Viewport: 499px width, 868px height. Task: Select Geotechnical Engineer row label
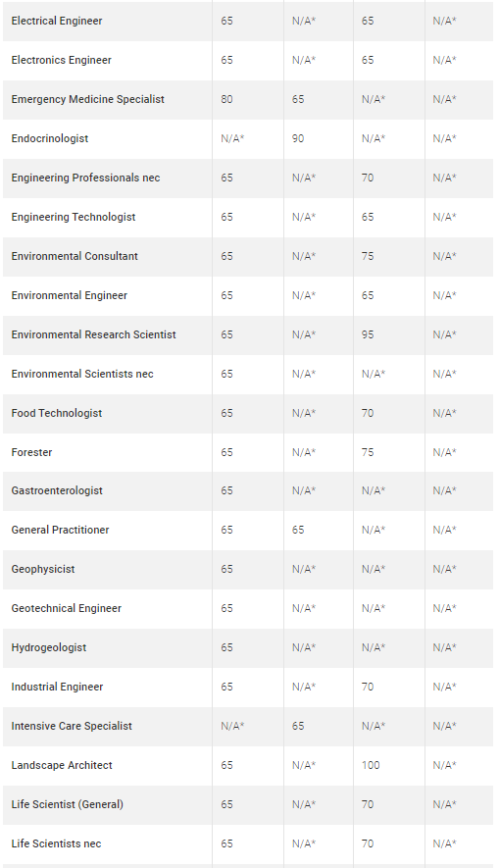(x=66, y=608)
